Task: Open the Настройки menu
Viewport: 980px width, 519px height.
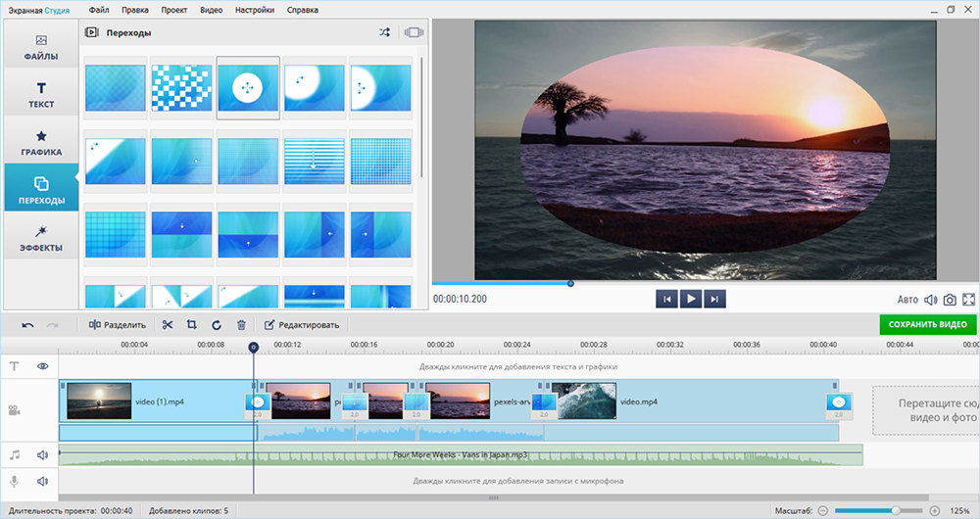Action: [255, 9]
